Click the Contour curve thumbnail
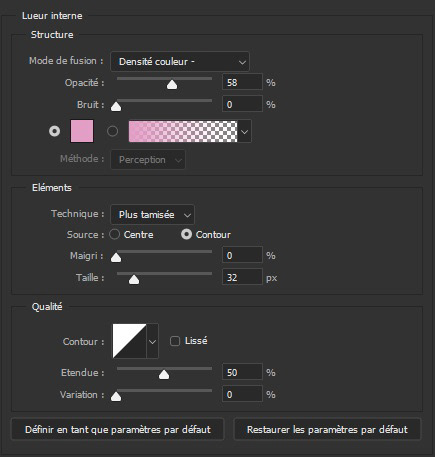The height and width of the screenshot is (457, 435). point(129,341)
